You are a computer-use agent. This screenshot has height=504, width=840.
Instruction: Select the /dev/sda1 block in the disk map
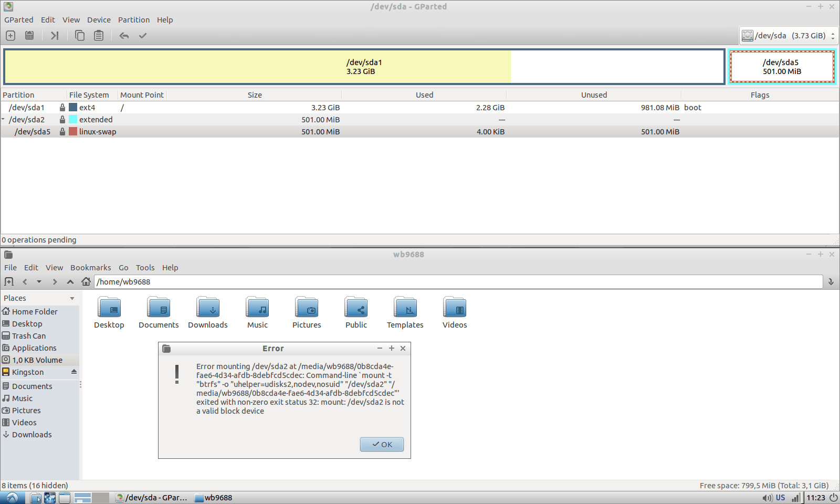point(364,67)
